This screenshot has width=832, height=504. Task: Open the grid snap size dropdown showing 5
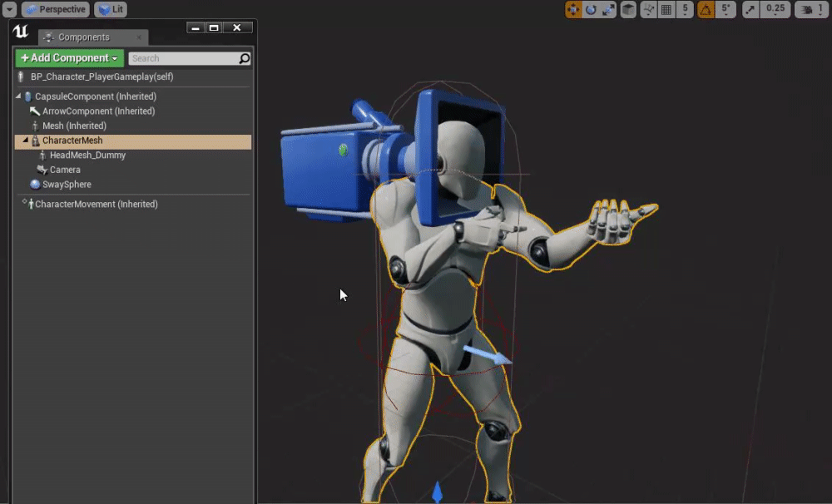(685, 10)
